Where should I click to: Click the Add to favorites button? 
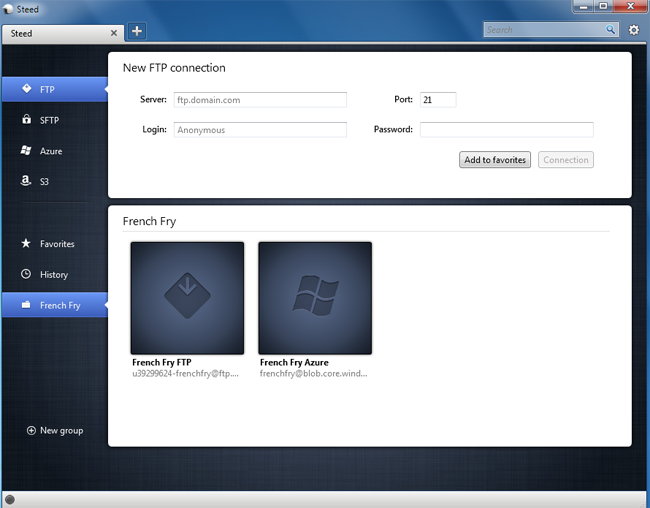pos(495,160)
